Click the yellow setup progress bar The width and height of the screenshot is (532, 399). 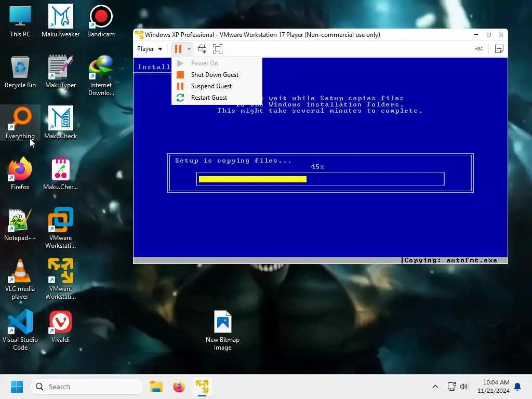point(252,179)
